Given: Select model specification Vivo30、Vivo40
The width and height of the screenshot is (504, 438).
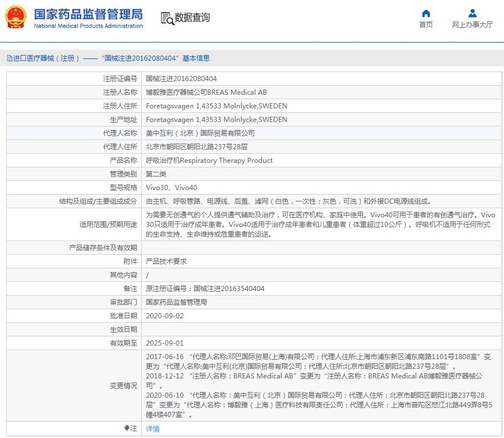Looking at the screenshot, I should point(172,188).
